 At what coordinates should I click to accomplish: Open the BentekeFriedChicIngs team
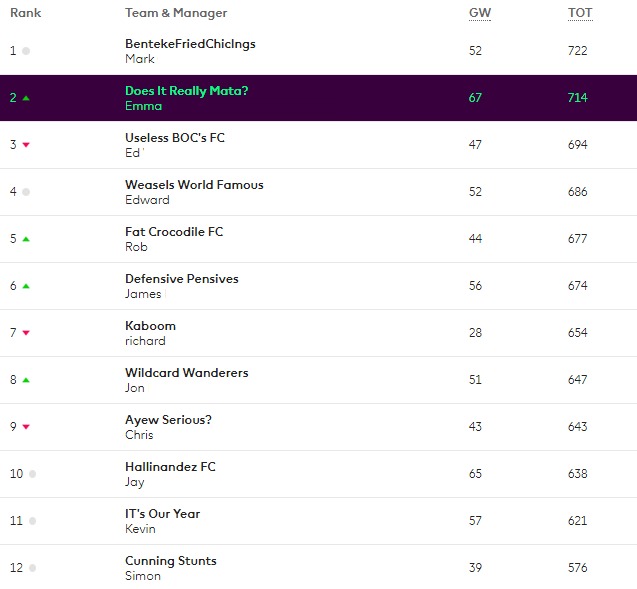click(x=190, y=43)
